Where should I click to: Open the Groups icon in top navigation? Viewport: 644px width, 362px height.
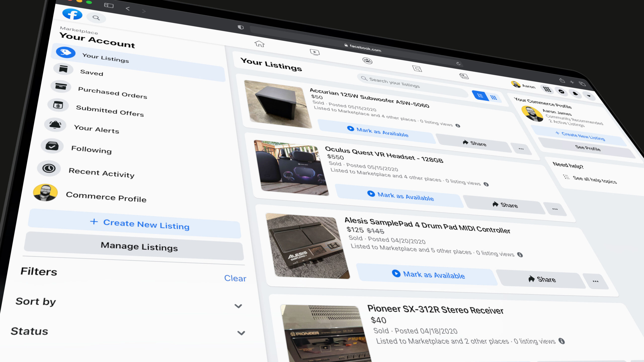coord(367,61)
